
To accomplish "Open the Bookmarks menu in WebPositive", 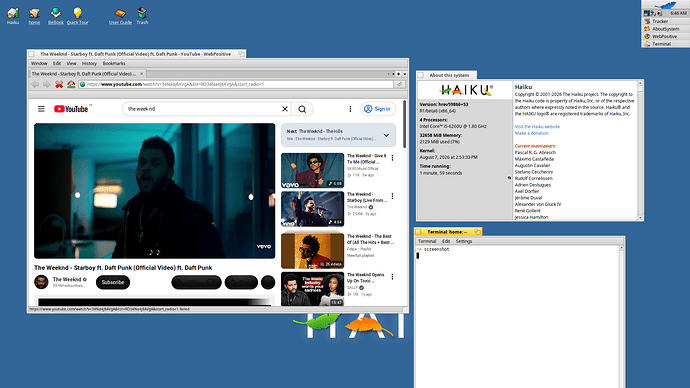I will pos(114,64).
